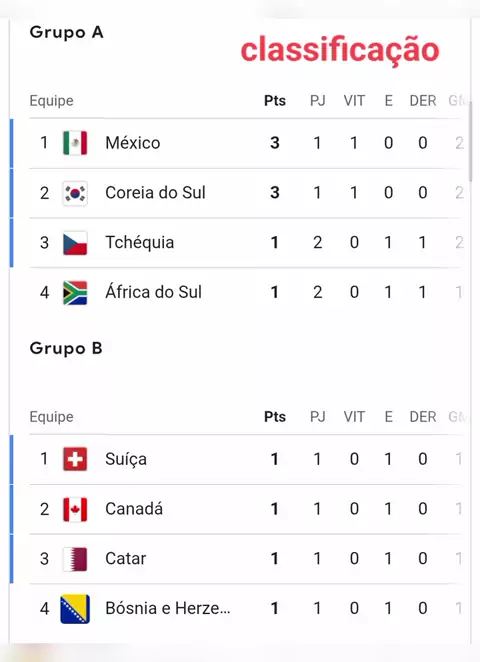This screenshot has width=480, height=662.
Task: Open the Suíça team name
Action: (126, 459)
